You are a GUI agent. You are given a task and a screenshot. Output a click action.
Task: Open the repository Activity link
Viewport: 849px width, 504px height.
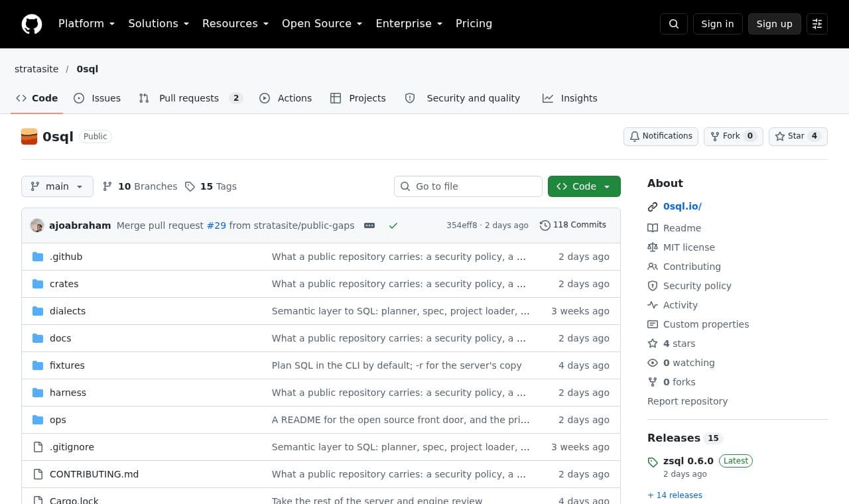pos(673,305)
